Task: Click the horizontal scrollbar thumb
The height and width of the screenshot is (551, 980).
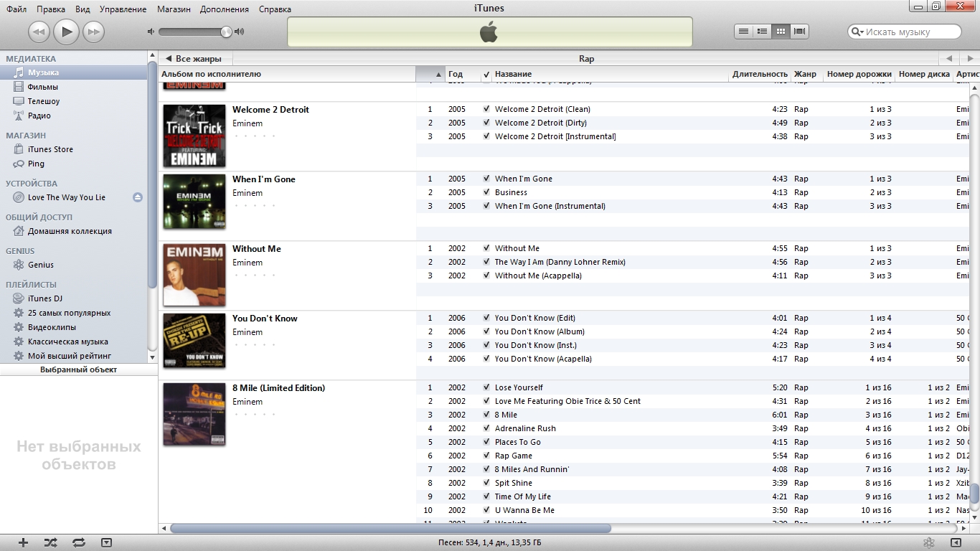Action: coord(391,529)
